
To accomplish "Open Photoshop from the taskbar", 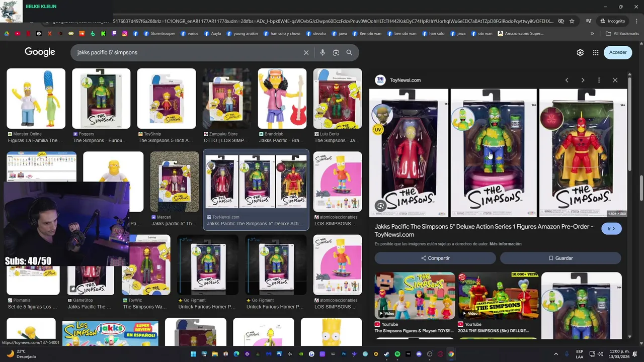I will [x=344, y=354].
